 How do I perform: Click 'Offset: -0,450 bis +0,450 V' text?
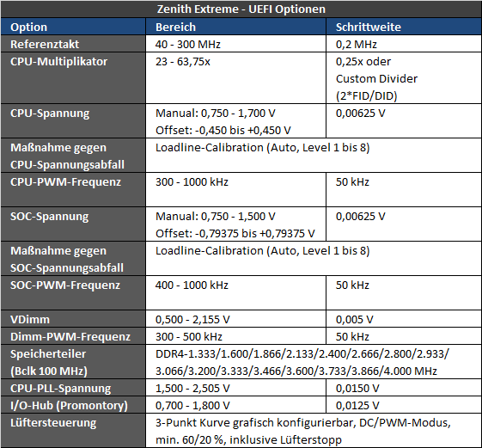223,131
